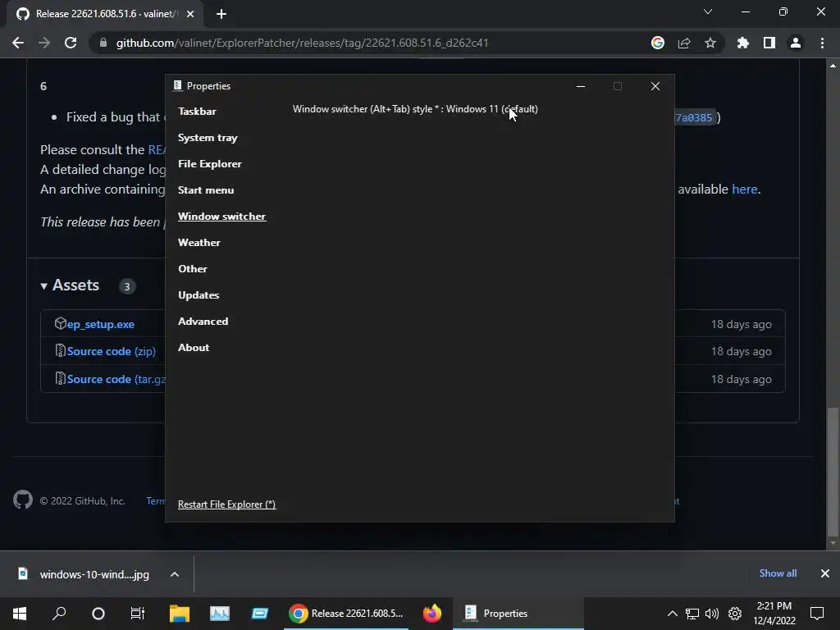Open the Windows Start button

[x=20, y=614]
